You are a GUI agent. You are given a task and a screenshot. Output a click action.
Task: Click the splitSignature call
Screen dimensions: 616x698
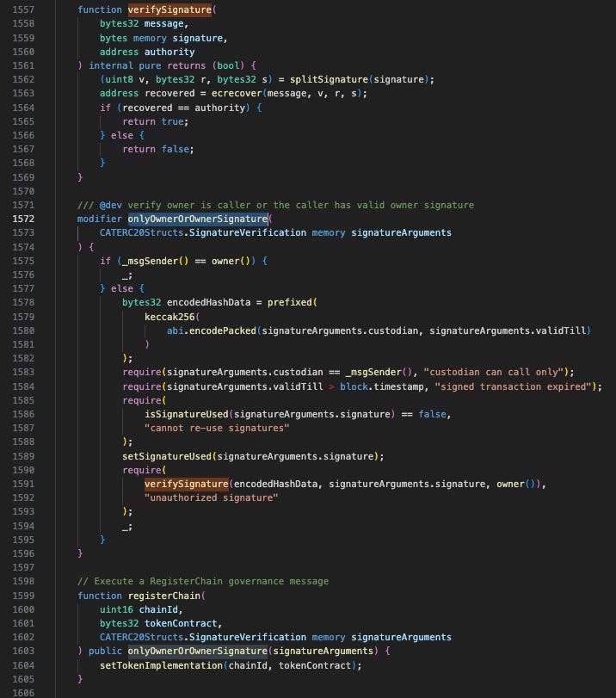329,79
